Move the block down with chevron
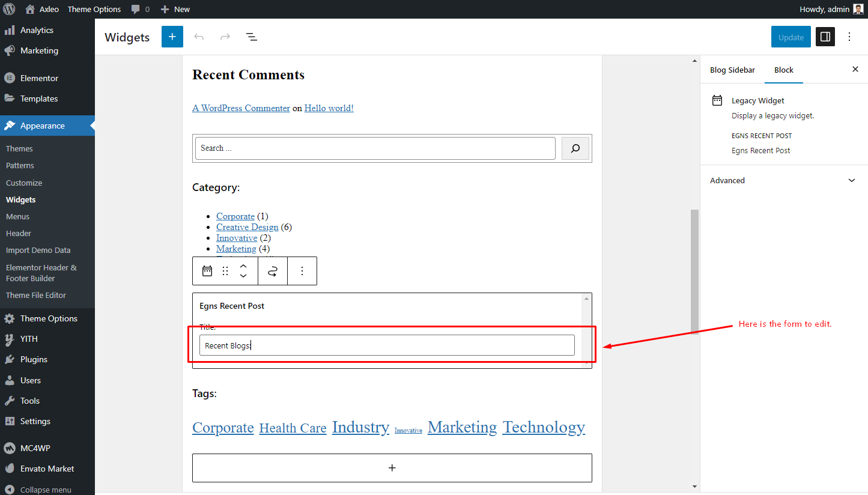The image size is (868, 495). click(x=243, y=276)
